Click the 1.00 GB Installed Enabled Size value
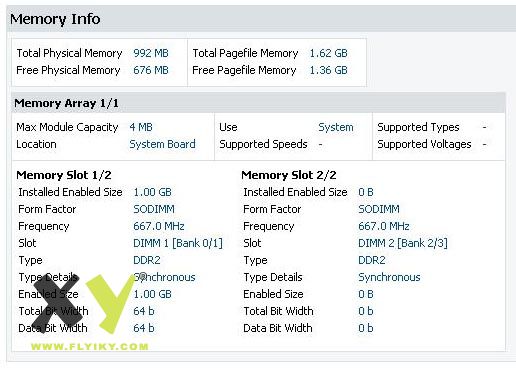The image size is (516, 370). click(x=152, y=192)
